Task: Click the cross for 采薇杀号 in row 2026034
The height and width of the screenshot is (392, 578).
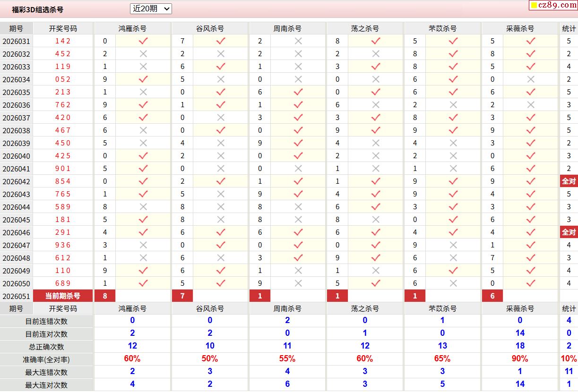Action: pos(531,79)
